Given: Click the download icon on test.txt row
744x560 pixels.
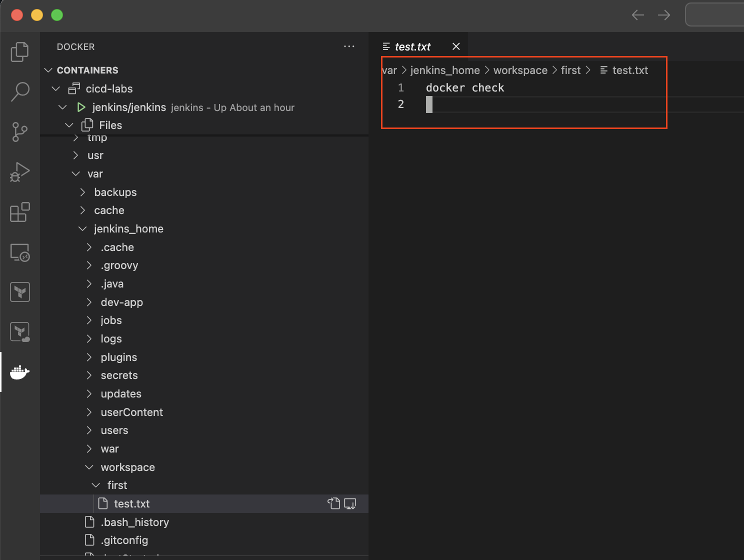Looking at the screenshot, I should click(350, 503).
